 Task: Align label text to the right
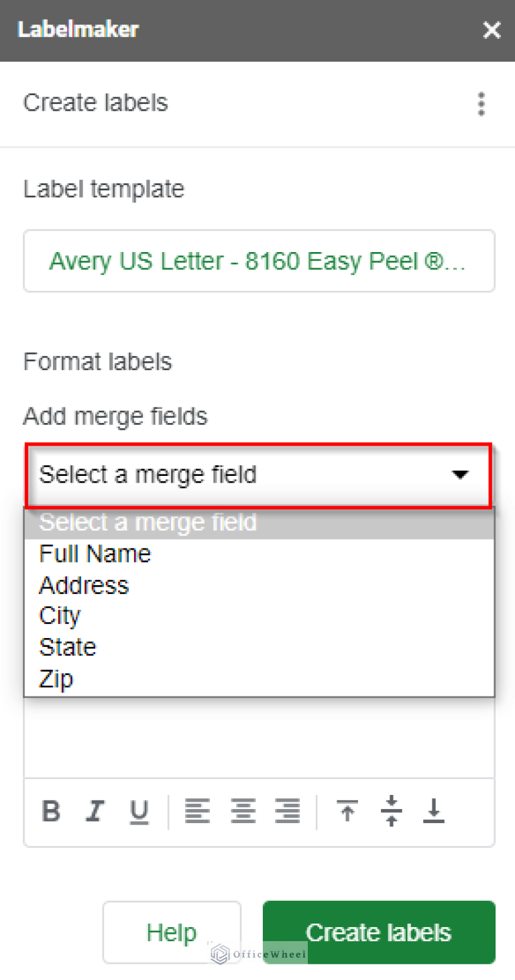(288, 811)
